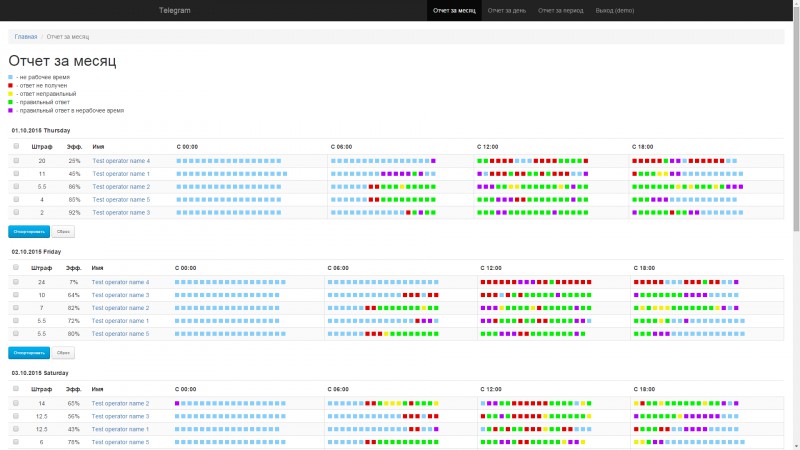Viewport: 800px width, 450px height.
Task: Click the red 'ответ не получен' legend swatch
Action: point(10,86)
